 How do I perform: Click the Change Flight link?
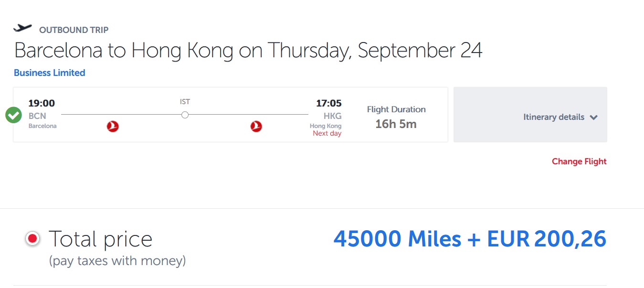click(579, 161)
